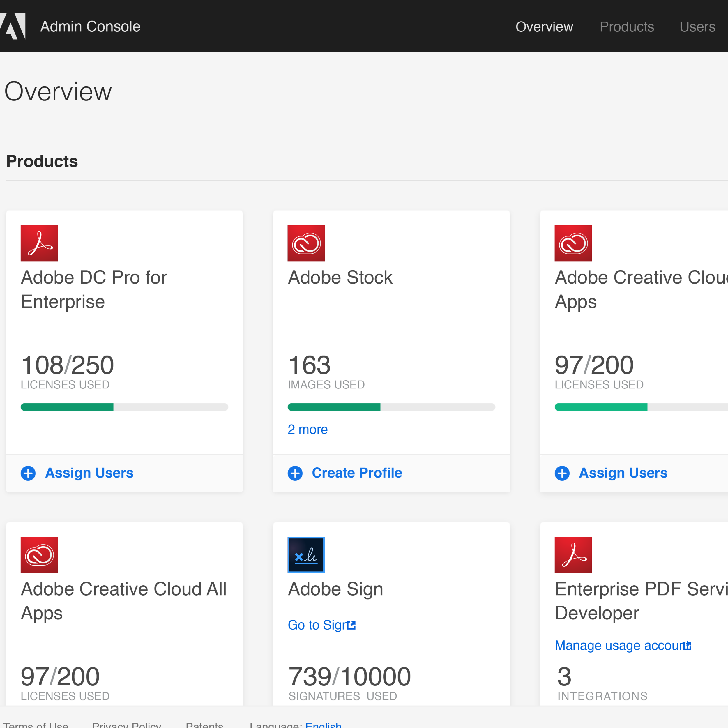
Task: Click the Adobe Stock card title
Action: pos(340,277)
